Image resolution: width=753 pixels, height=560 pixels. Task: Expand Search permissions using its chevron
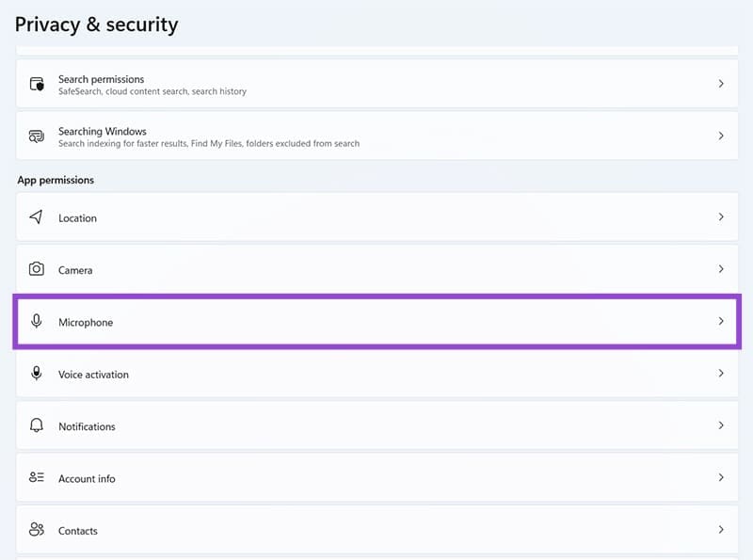coord(721,84)
